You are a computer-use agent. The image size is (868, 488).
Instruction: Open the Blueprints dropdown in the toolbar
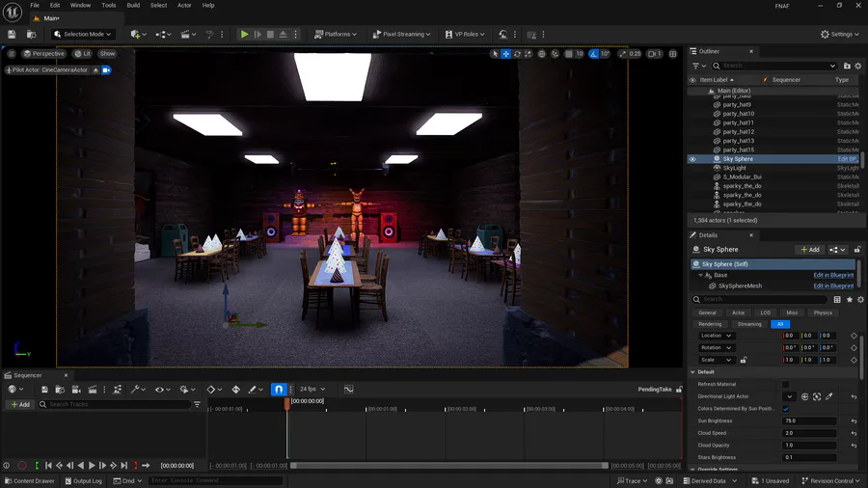[x=163, y=35]
